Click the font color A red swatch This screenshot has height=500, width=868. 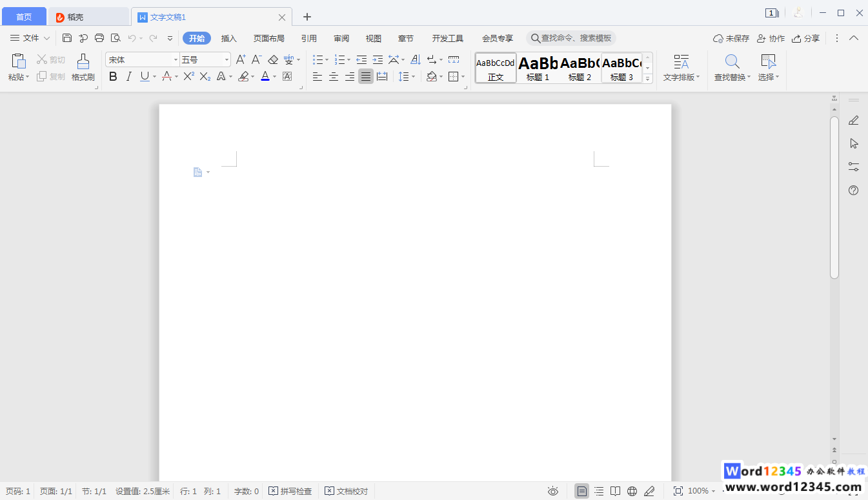(265, 76)
